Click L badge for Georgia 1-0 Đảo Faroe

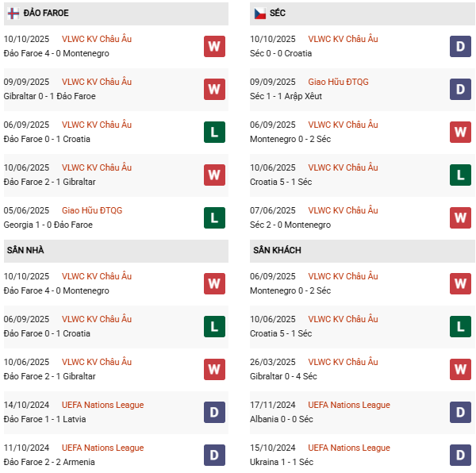[214, 217]
